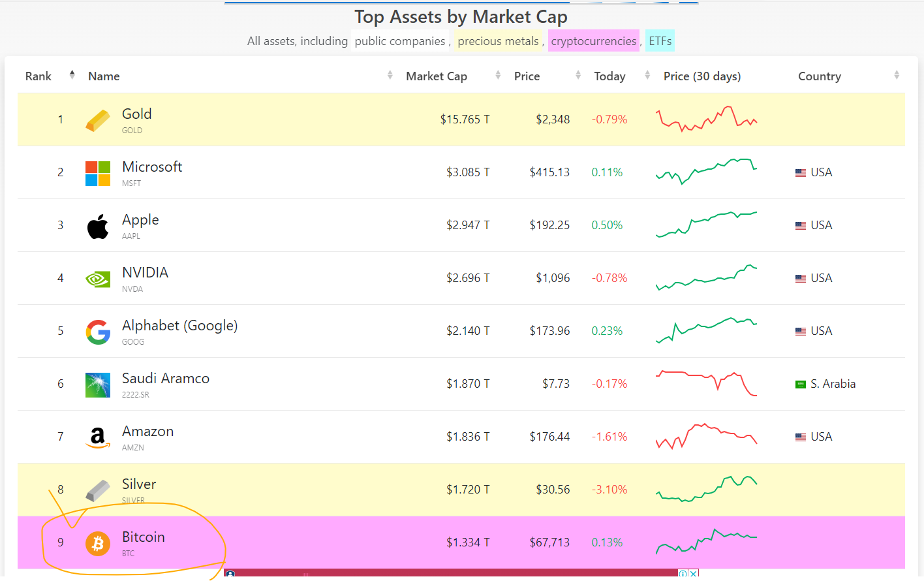Click the Price (30 days) column header
The image size is (924, 581).
coord(702,76)
